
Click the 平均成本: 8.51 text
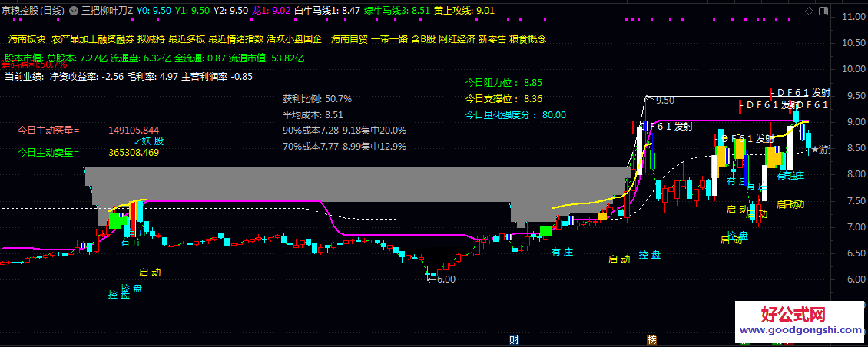313,115
